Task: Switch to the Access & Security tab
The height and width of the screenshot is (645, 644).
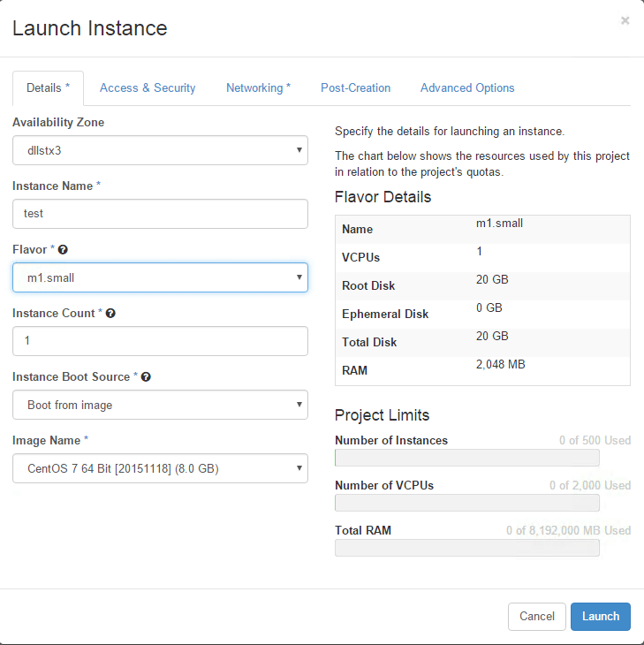Action: tap(148, 88)
